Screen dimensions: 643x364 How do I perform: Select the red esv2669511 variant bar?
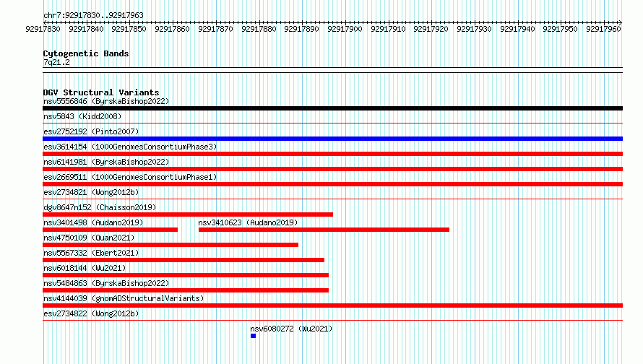(x=332, y=184)
